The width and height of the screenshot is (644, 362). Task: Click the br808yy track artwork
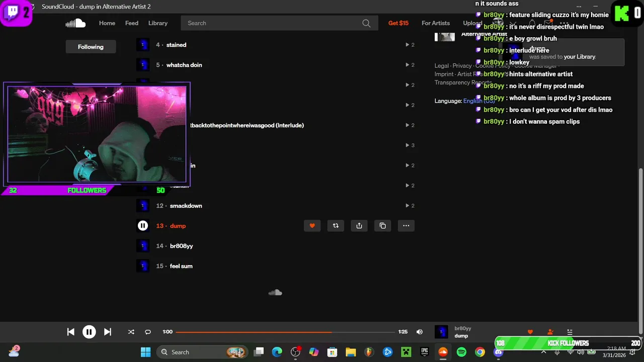[x=143, y=246]
